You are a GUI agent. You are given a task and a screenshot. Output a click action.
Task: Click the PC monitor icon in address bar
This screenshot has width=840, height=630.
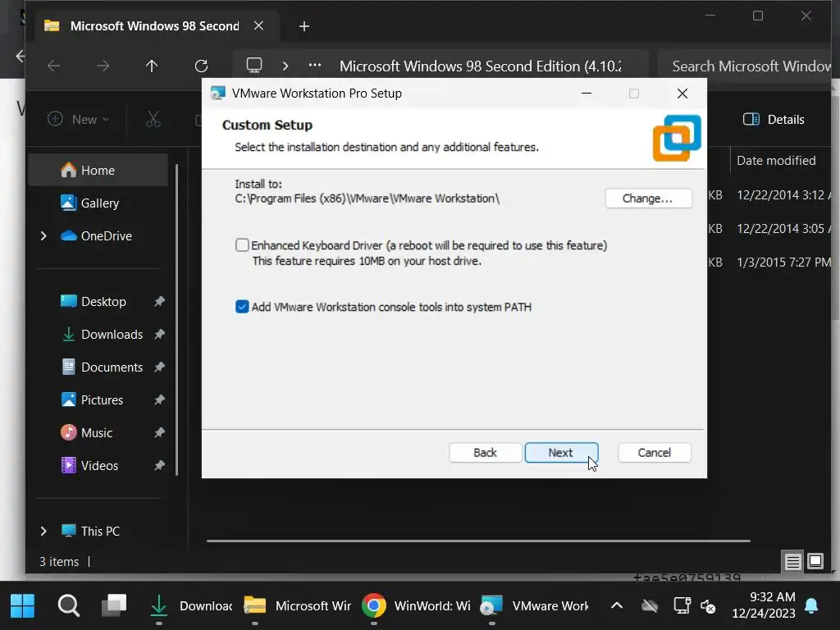(x=254, y=66)
